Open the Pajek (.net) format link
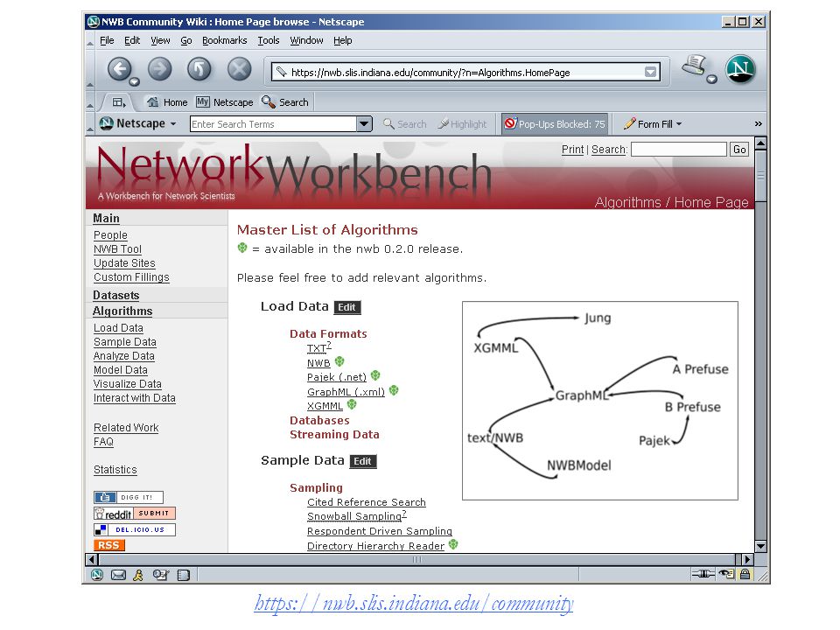This screenshot has height=630, width=840. (x=336, y=377)
